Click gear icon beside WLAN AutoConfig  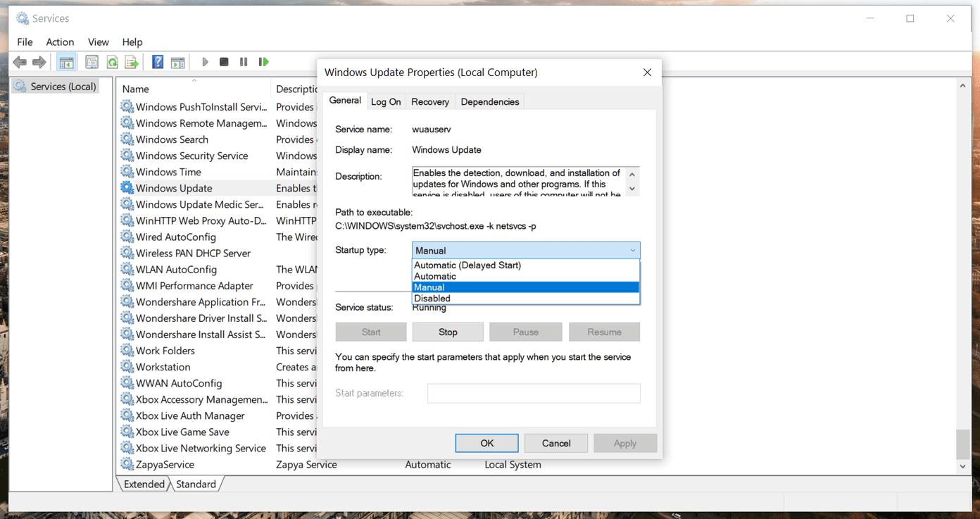point(127,269)
